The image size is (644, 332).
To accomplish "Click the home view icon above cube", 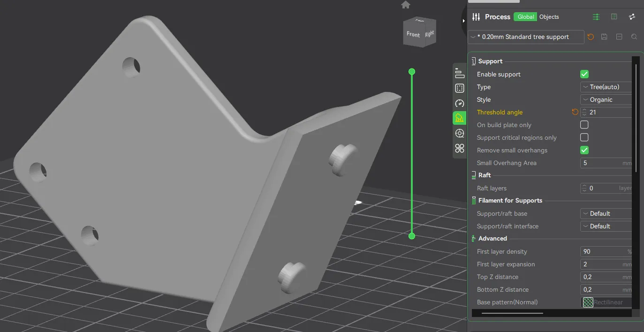I will tap(406, 5).
